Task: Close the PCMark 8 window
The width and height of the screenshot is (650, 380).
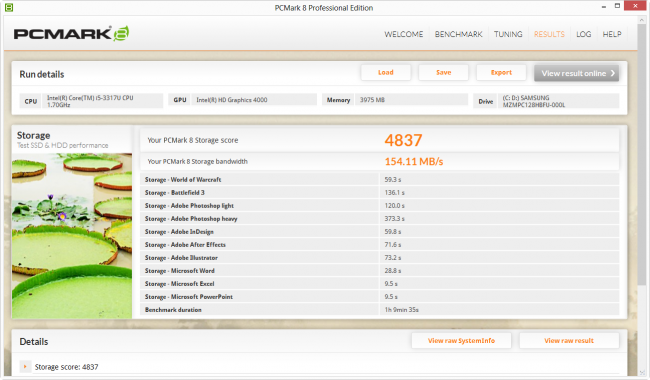Action: [x=635, y=6]
